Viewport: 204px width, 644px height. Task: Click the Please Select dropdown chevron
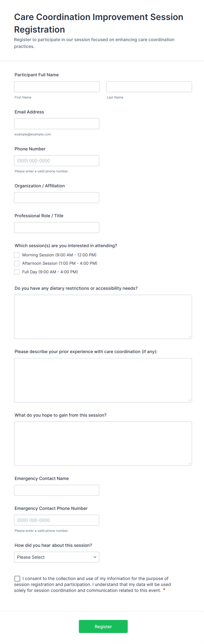(95, 557)
